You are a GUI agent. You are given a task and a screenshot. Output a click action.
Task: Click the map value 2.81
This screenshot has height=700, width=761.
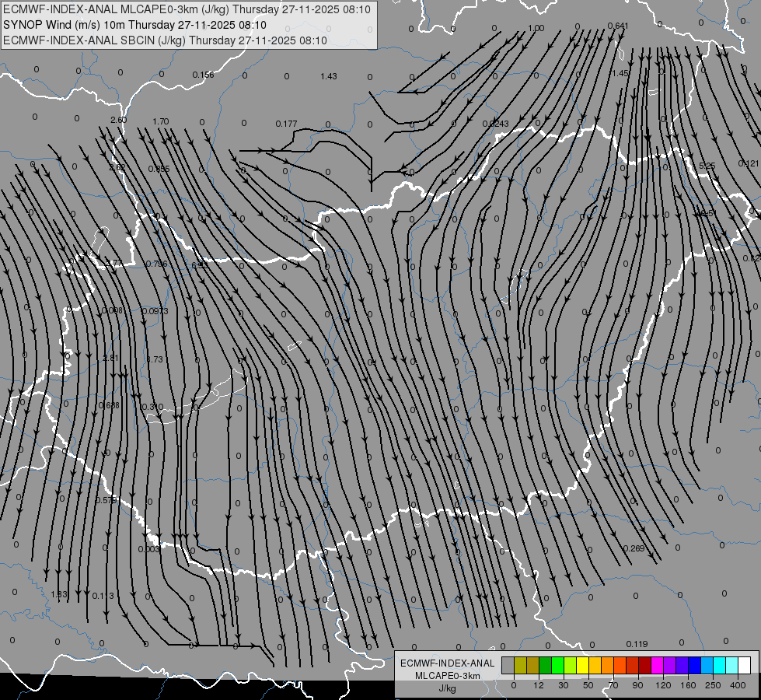tap(110, 358)
